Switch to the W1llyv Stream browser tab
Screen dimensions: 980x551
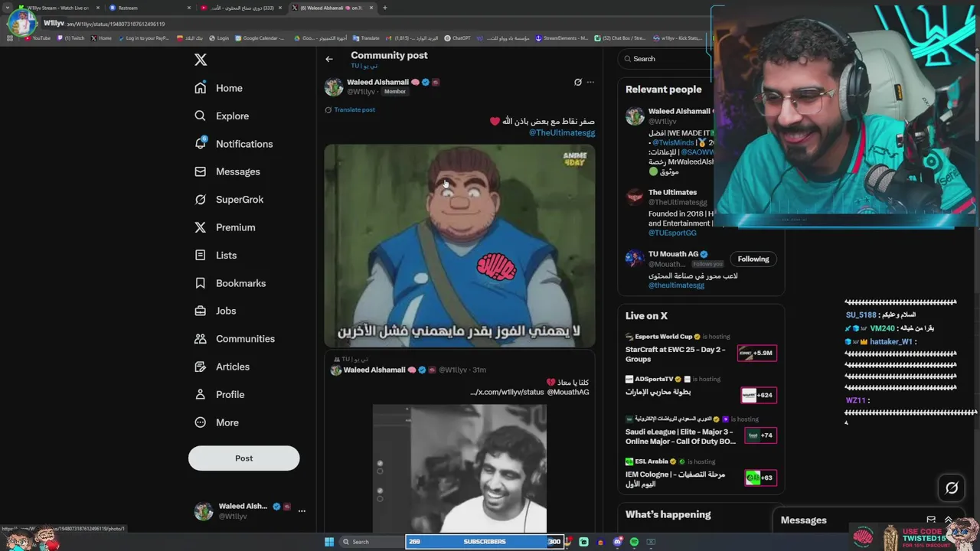click(x=58, y=8)
